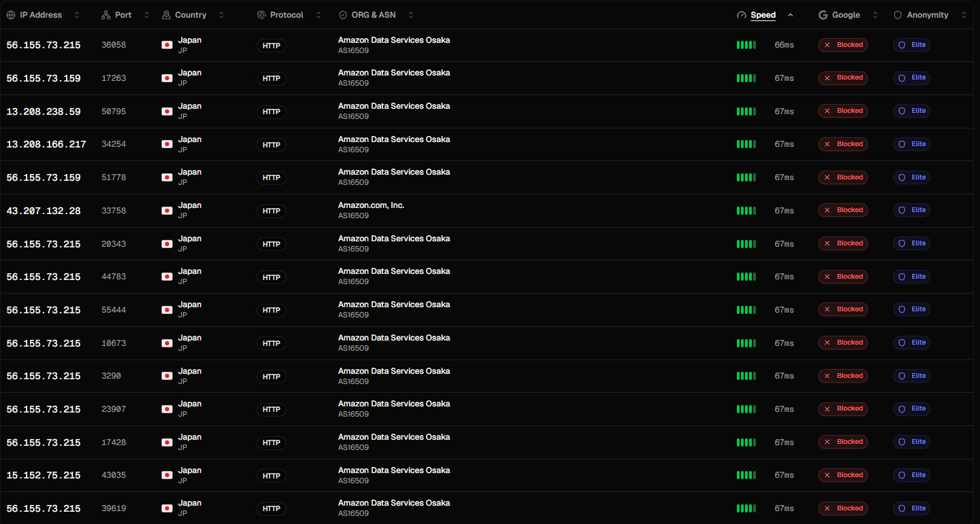This screenshot has width=980, height=524.
Task: Click the Elite badge in the 13.208.238.59 row
Action: click(911, 111)
